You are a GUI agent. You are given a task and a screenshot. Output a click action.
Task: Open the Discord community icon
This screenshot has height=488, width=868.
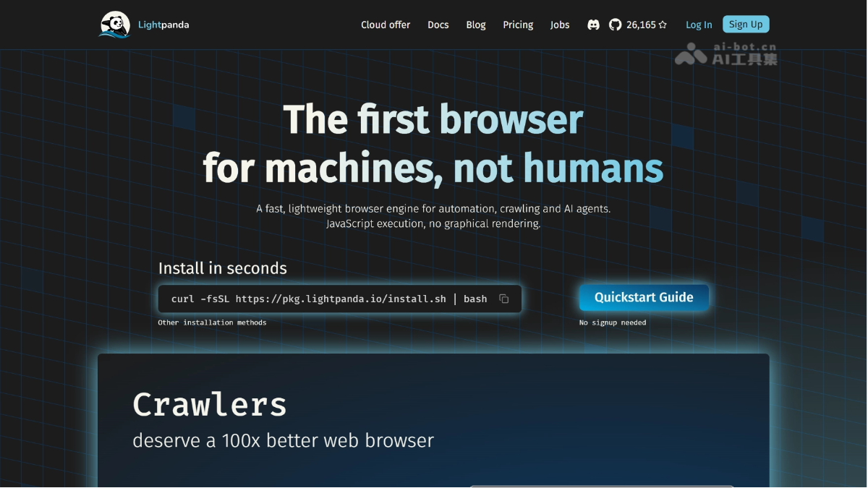click(593, 25)
